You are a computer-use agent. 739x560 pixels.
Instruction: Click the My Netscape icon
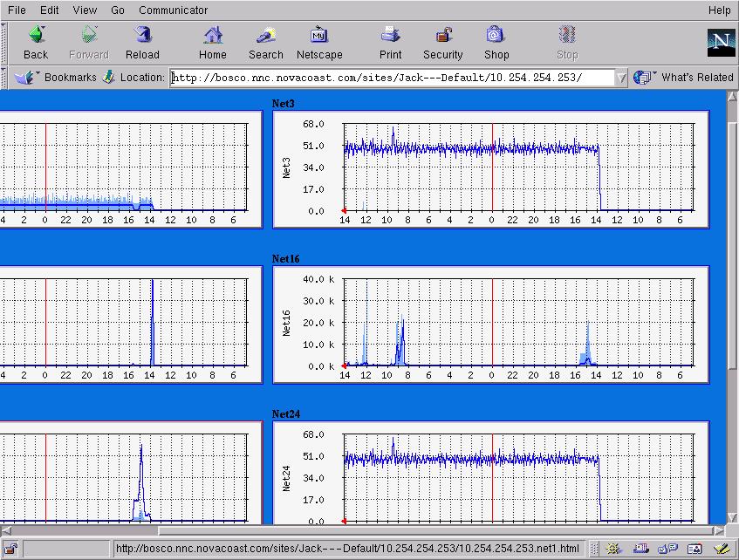point(319,36)
